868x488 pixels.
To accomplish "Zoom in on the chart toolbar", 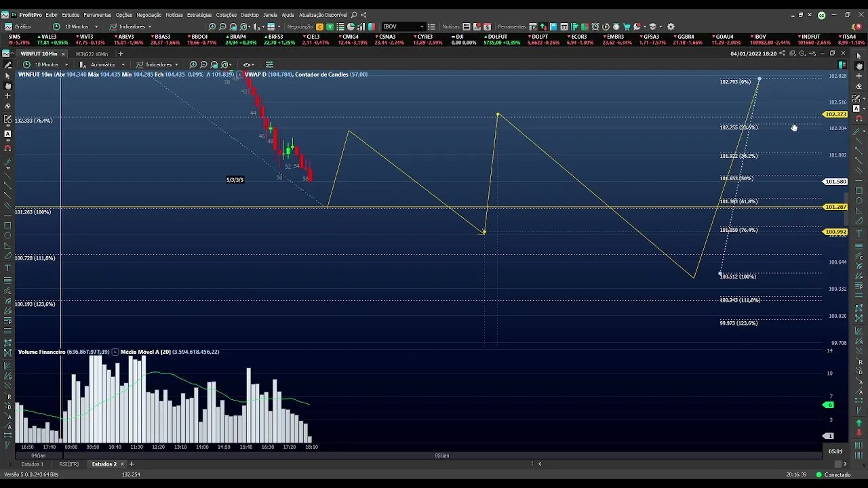I will [193, 64].
